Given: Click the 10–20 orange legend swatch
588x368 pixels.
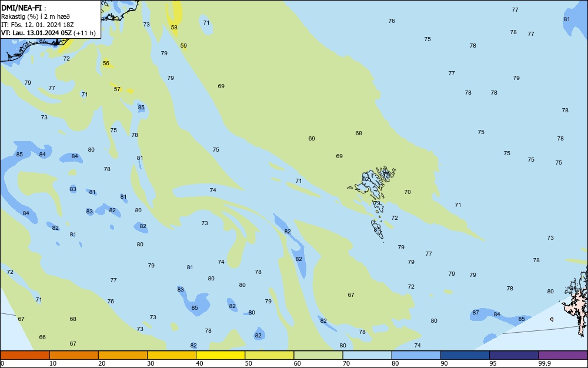Looking at the screenshot, I should pos(74,355).
